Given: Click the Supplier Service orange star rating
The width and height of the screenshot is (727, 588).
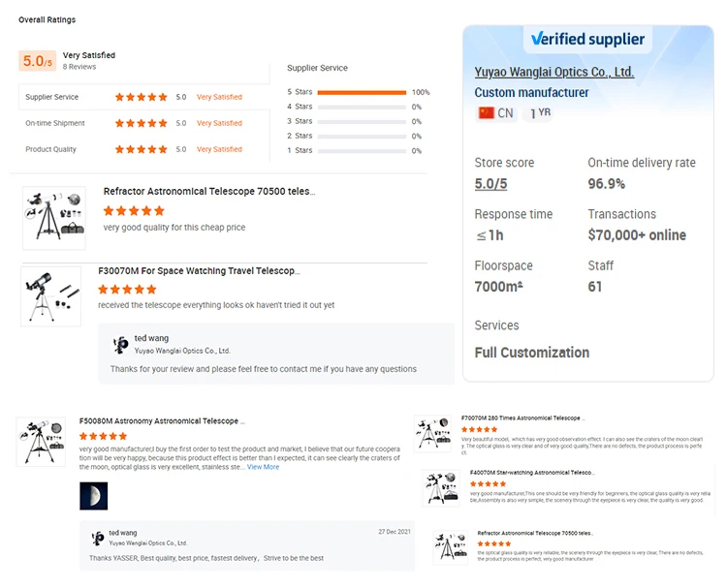Looking at the screenshot, I should coord(142,97).
